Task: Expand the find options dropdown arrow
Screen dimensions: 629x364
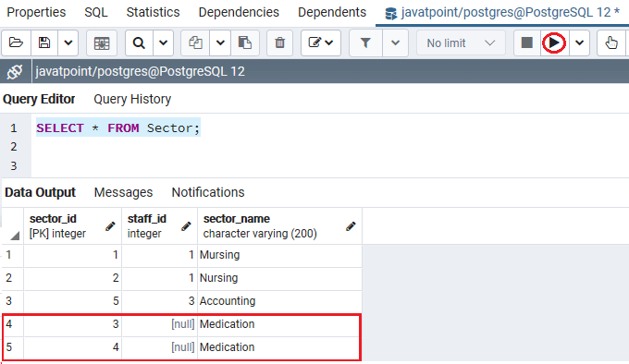Action: coord(164,42)
